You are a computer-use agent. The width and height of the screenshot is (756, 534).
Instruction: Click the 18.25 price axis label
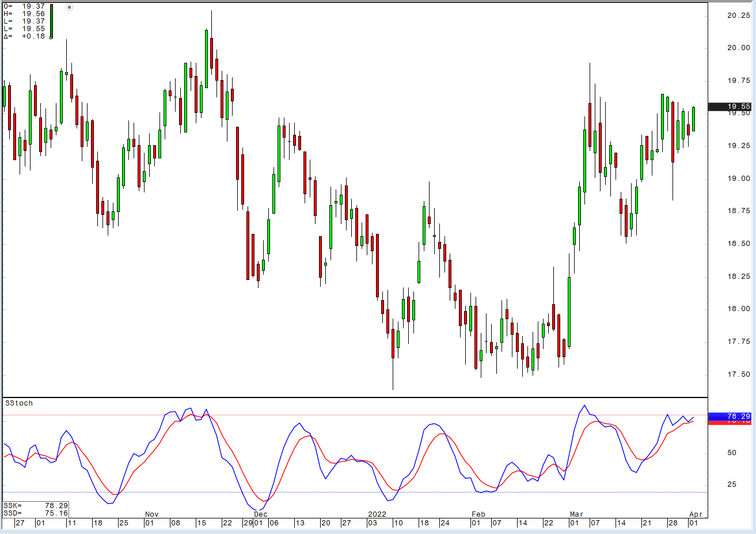point(739,277)
